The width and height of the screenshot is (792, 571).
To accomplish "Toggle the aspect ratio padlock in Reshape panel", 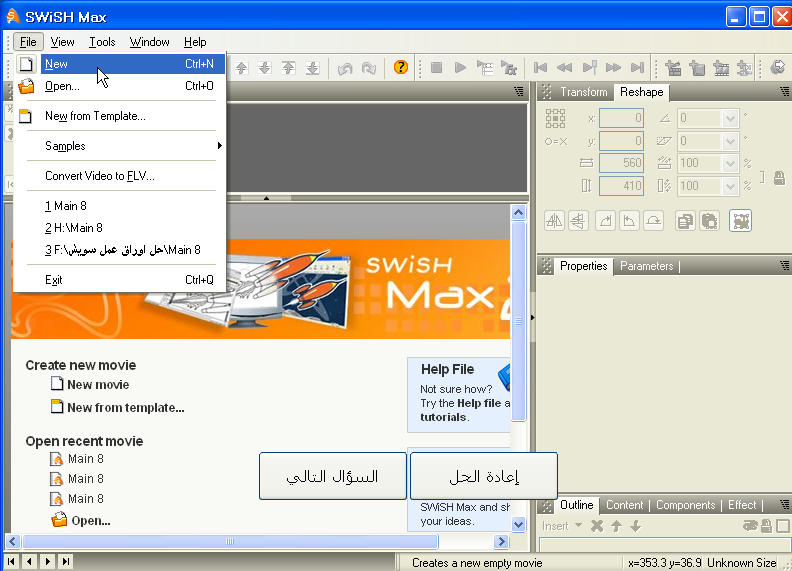I will (x=777, y=176).
